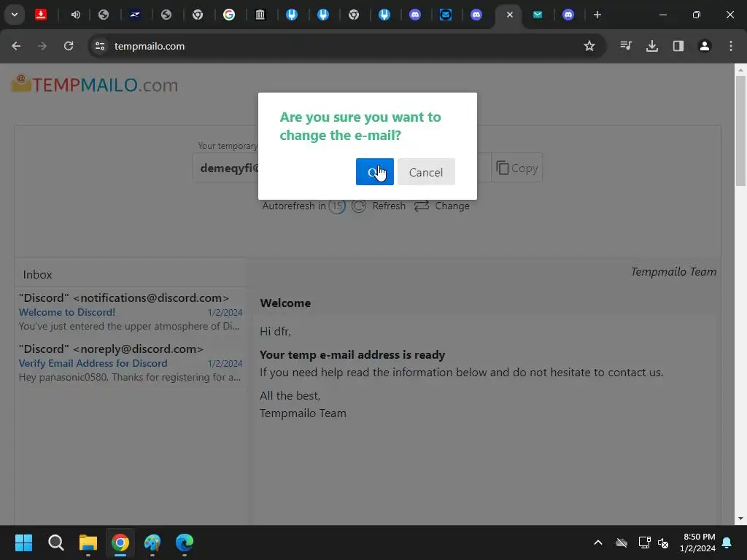
Task: Toggle the Chrome side panel
Action: 678,46
